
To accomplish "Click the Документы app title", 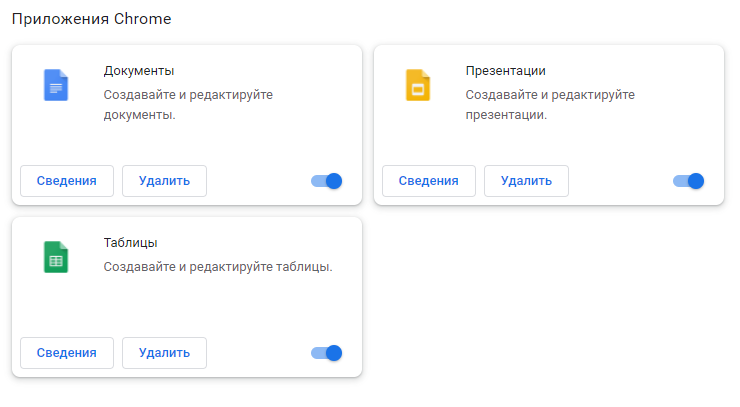I will coord(139,71).
